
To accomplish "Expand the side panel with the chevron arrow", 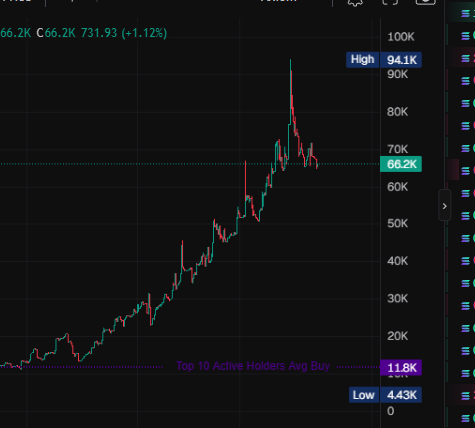I will point(444,206).
